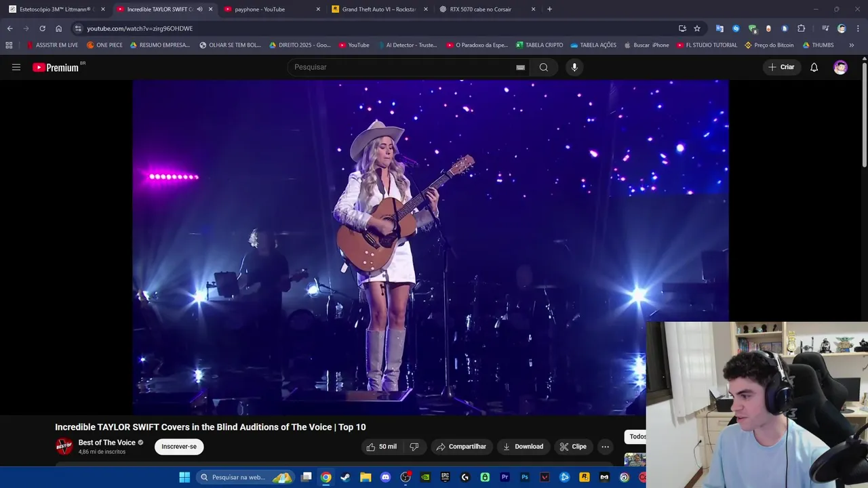The height and width of the screenshot is (488, 868).
Task: Like the video with 50 mil likes
Action: tap(382, 447)
